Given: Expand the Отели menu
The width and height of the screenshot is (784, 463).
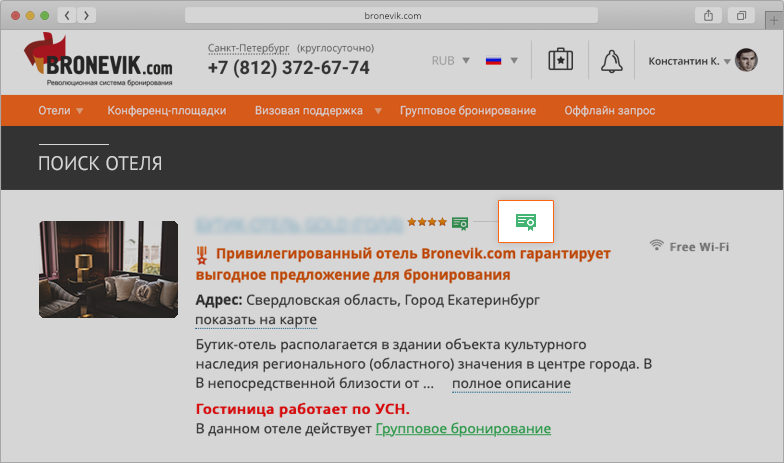Looking at the screenshot, I should click(x=60, y=110).
